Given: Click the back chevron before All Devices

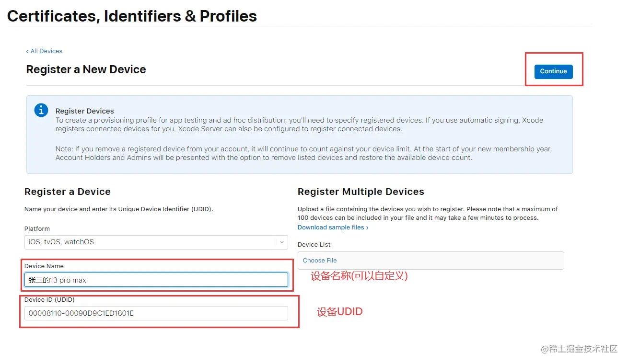Looking at the screenshot, I should click(x=27, y=51).
